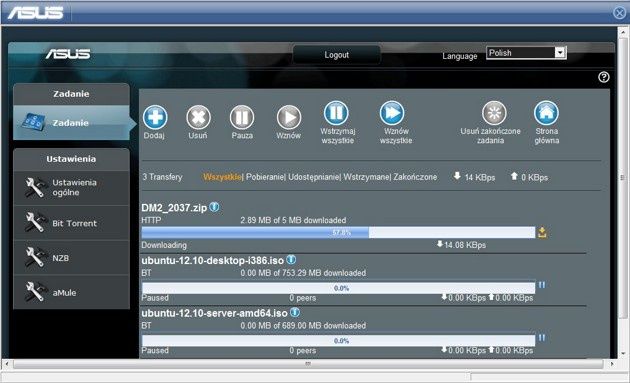
Task: Click info icon next to ubuntu-12.10-server-amd64.iso
Action: pos(295,312)
